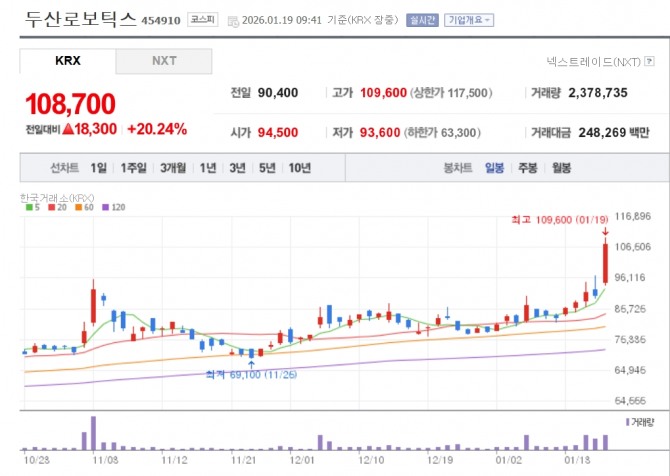Click the +20.24% change value
Screen dimensions: 670x476
[157, 129]
